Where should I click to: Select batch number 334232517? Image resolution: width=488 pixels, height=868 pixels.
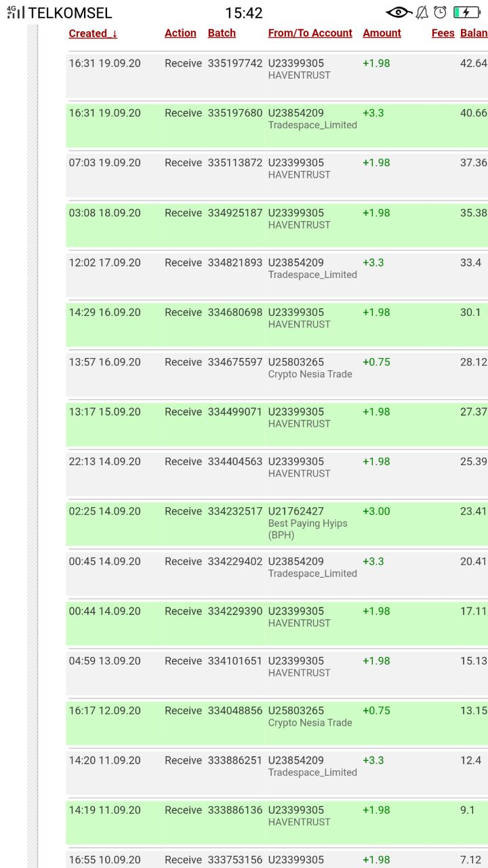pos(235,511)
